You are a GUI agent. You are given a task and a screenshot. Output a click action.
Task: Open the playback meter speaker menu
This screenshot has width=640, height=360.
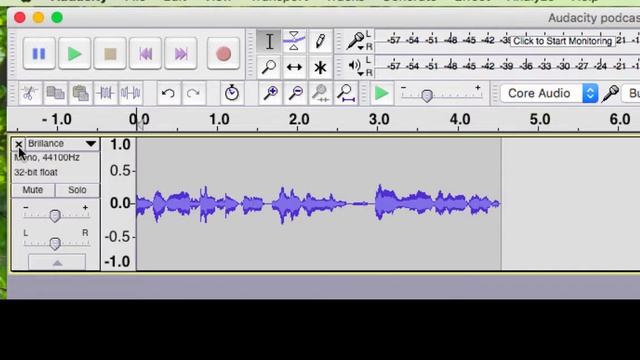point(356,67)
